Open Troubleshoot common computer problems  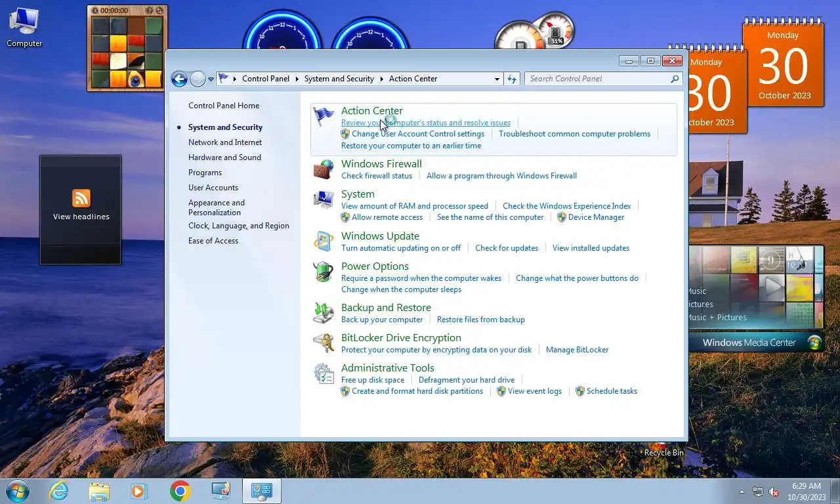coord(574,134)
